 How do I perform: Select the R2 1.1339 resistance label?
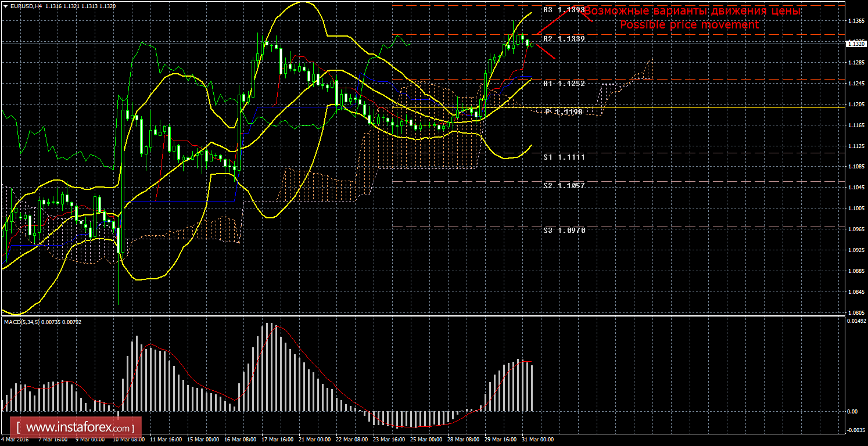tap(564, 38)
